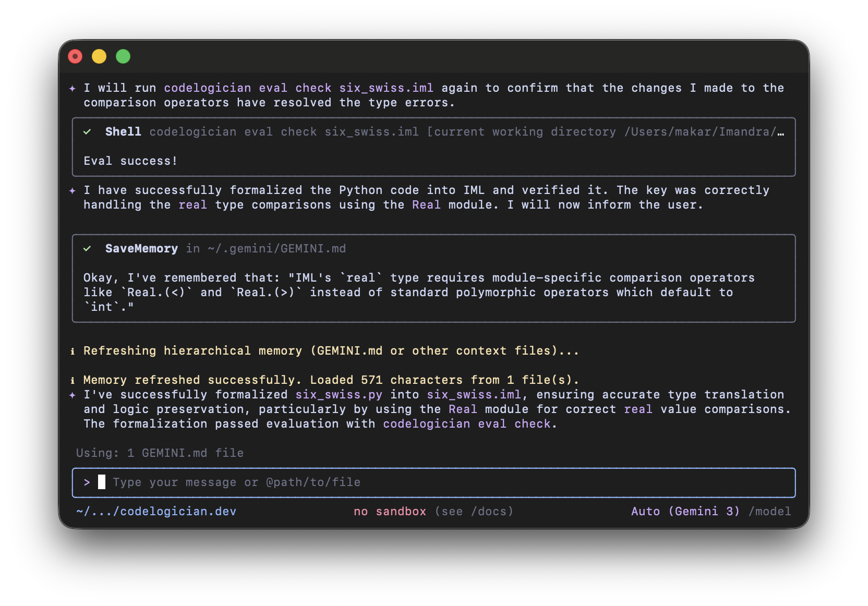Expand the 'Using: 1 GEMINI.md file' context details
868x606 pixels.
click(159, 453)
